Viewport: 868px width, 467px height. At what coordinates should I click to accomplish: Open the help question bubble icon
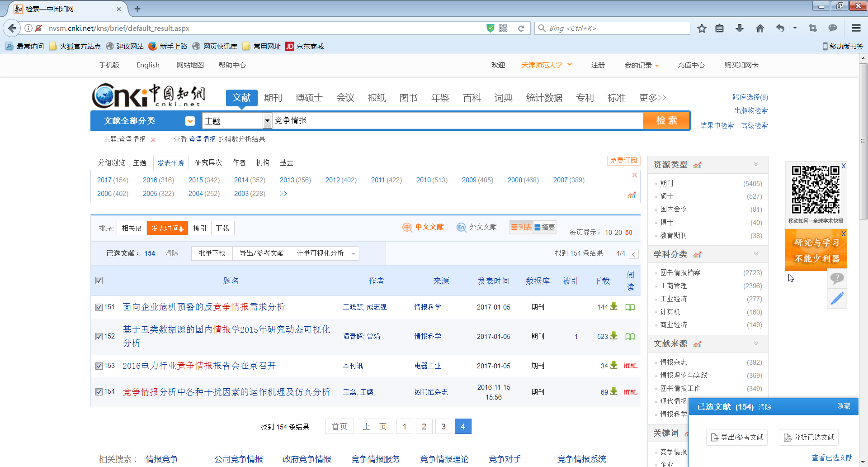[837, 278]
